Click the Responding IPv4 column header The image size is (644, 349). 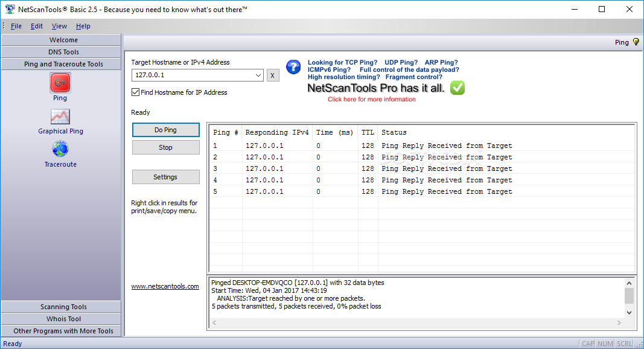(x=277, y=132)
